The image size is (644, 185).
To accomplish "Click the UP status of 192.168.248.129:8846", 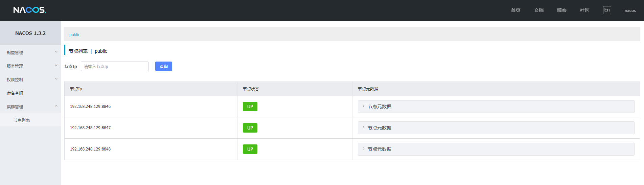I will [x=250, y=107].
